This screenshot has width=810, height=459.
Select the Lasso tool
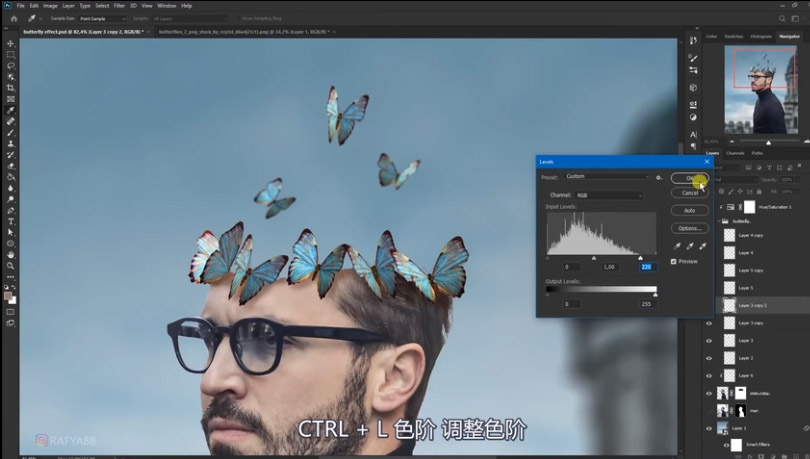pyautogui.click(x=11, y=66)
